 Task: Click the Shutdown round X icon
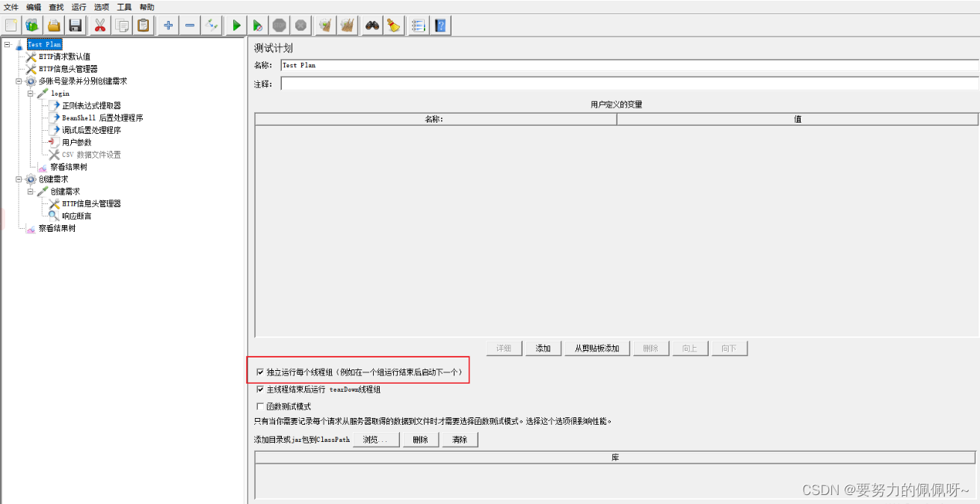[x=301, y=25]
